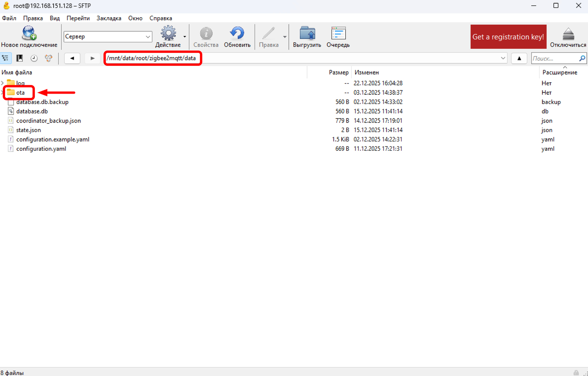Screen dimensions: 588x376
Task: Click the Upload (Выгрузить) toolbar icon
Action: (307, 34)
